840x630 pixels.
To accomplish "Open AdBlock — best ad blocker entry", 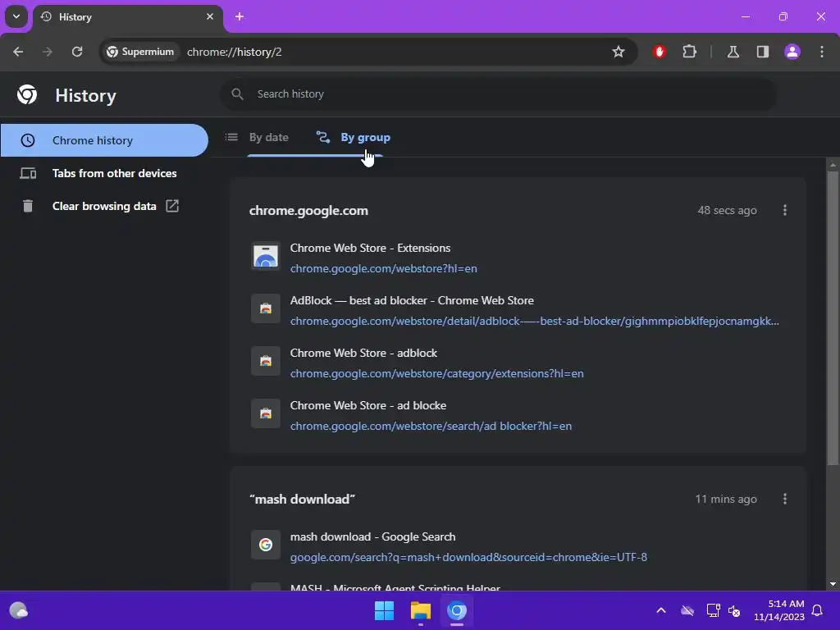I will [412, 300].
